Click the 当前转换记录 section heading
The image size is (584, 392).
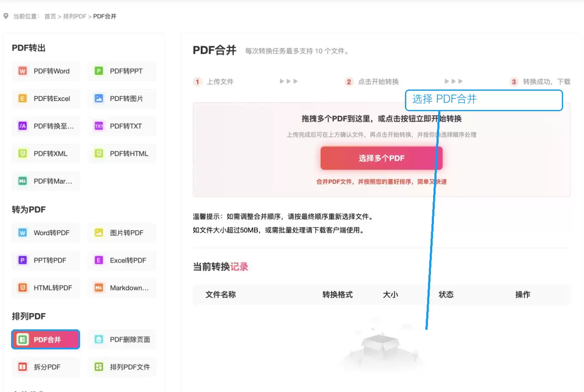point(220,267)
